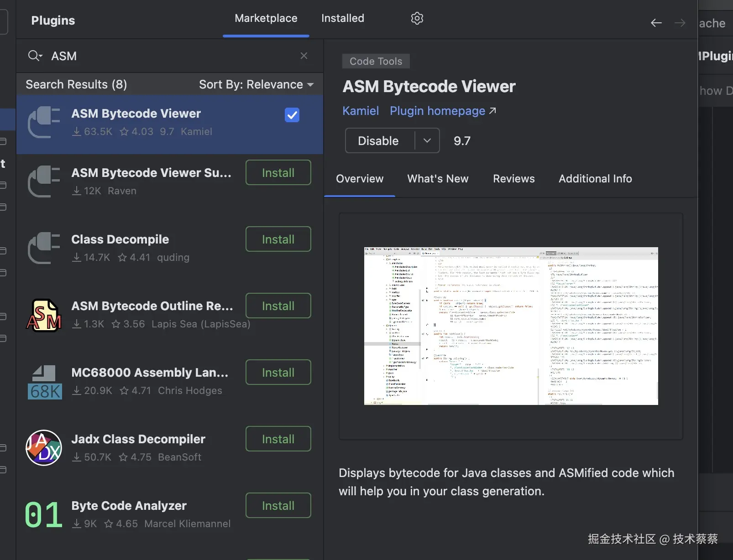The image size is (733, 560).
Task: Click the Marcel Kliemannel author text
Action: [x=187, y=524]
